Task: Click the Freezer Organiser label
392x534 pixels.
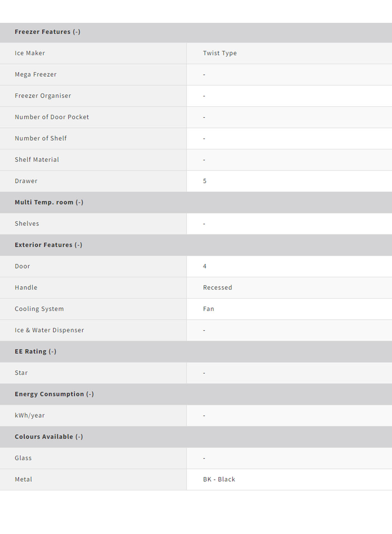Action: pyautogui.click(x=43, y=96)
